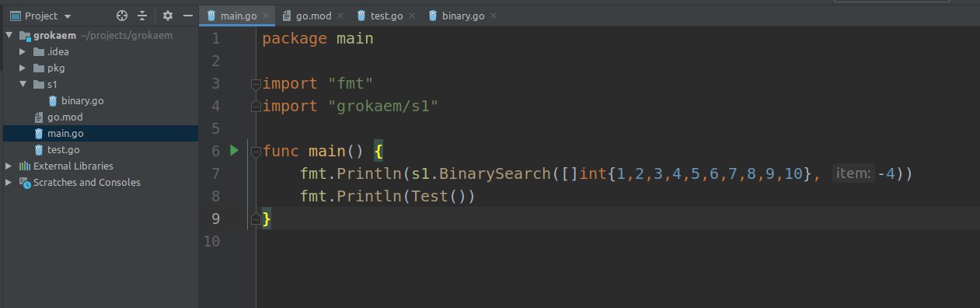Close the go.mod tab
This screenshot has height=308, width=980.
[x=340, y=16]
